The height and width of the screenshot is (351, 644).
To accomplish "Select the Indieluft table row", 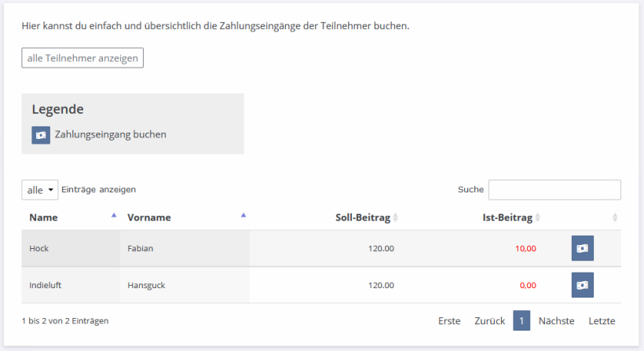I will 321,285.
